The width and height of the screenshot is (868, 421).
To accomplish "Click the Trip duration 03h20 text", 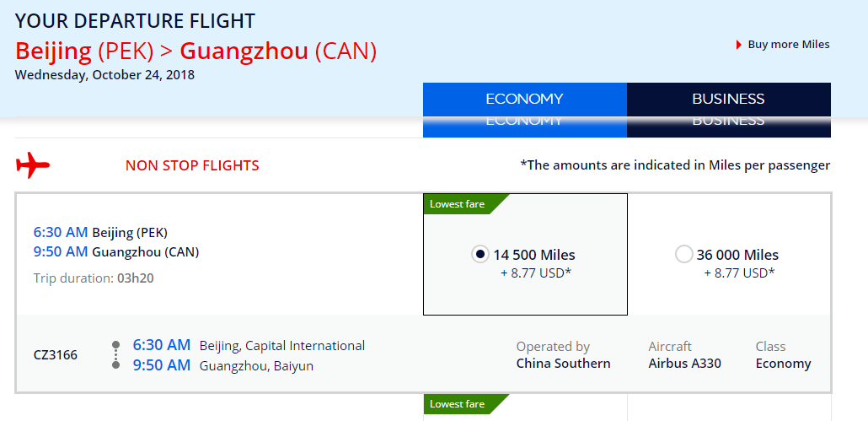I will pos(94,278).
